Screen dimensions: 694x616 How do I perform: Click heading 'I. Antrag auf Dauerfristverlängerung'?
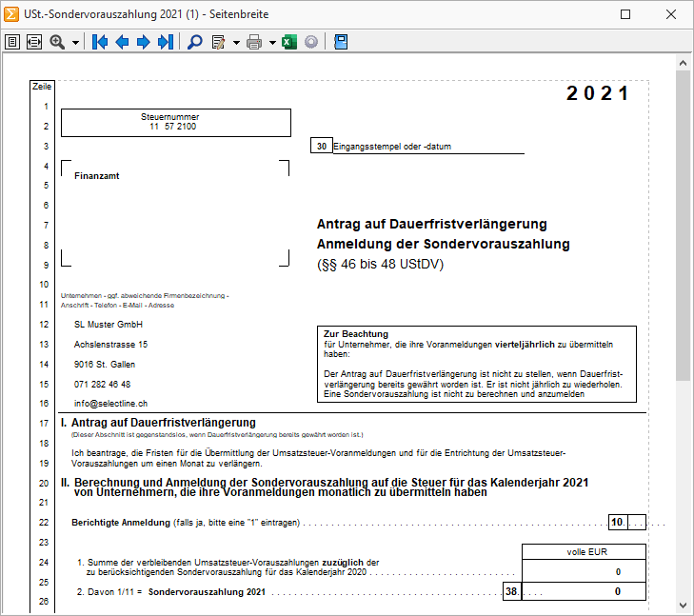click(158, 423)
